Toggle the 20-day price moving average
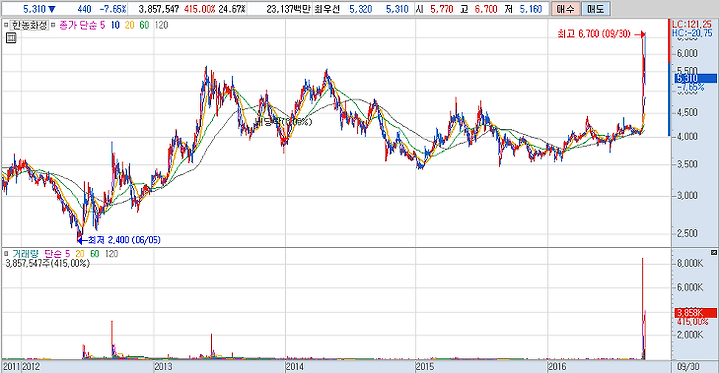 (130, 26)
